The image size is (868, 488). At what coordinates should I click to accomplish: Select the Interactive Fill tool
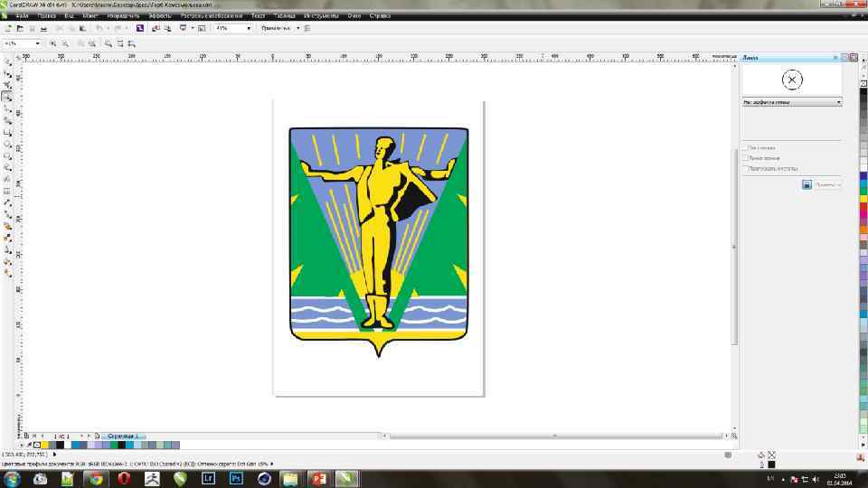(x=7, y=273)
